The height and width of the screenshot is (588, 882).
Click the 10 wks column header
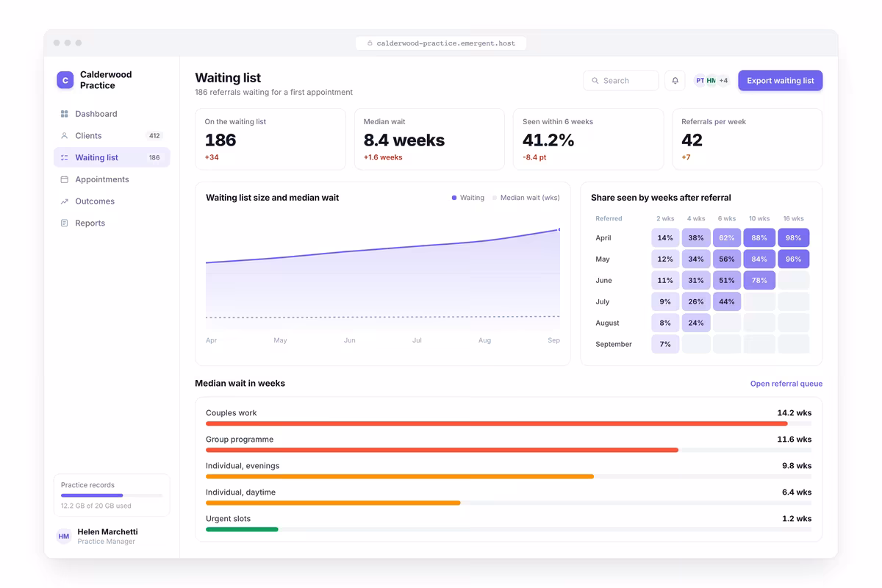[x=759, y=218]
